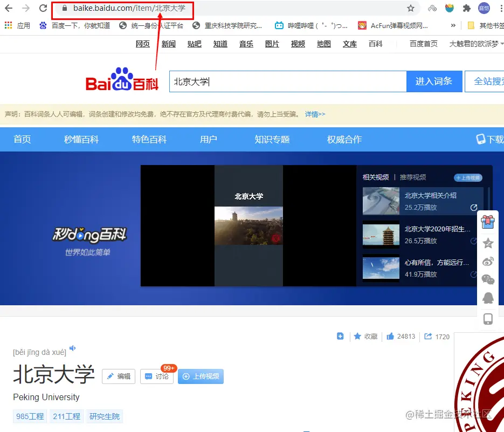Screen dimensions: 504x432
Task: Click the search box containing 北京大学
Action: 288,81
